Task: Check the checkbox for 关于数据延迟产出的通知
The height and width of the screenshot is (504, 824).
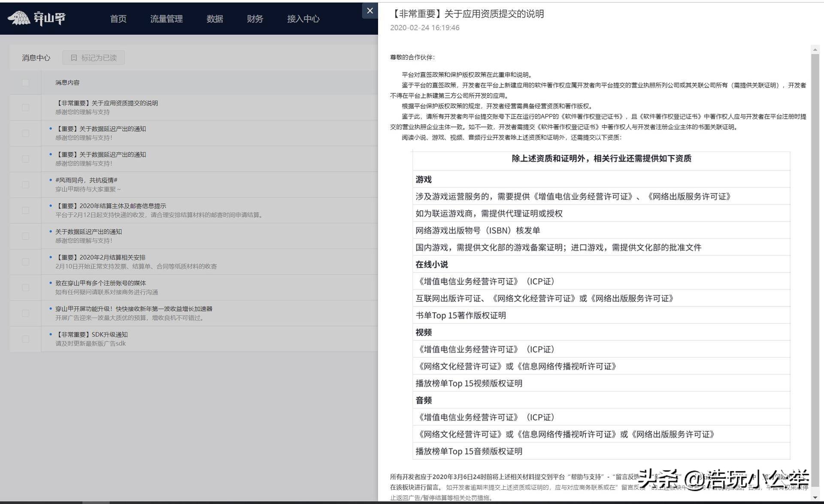Action: pyautogui.click(x=26, y=236)
